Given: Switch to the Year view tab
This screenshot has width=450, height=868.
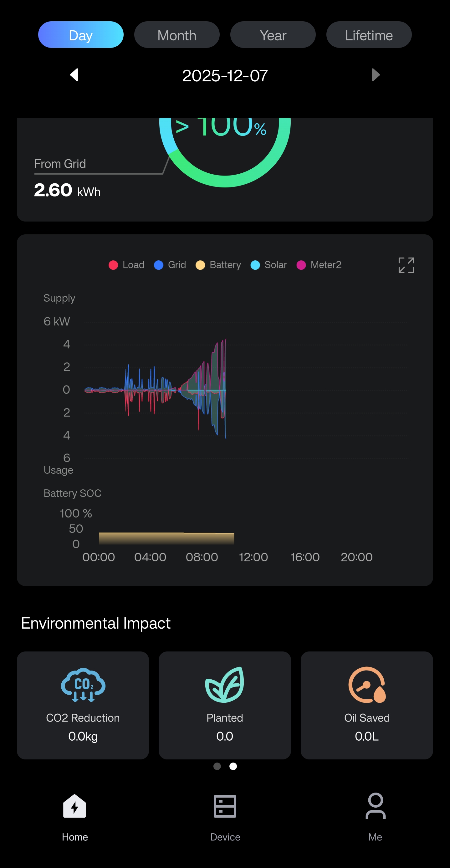Looking at the screenshot, I should point(273,35).
